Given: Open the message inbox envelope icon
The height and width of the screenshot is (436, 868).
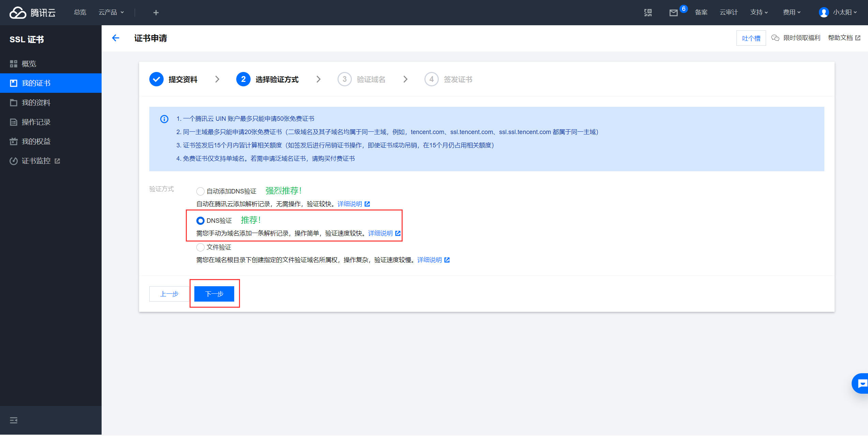Looking at the screenshot, I should point(673,13).
